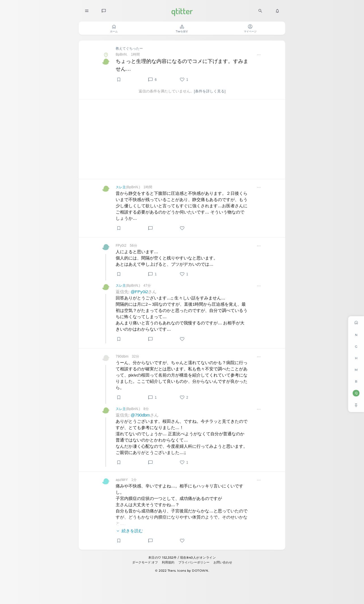
Task: Like apzWrY's post 痛みや不快感
Action: coord(182,540)
